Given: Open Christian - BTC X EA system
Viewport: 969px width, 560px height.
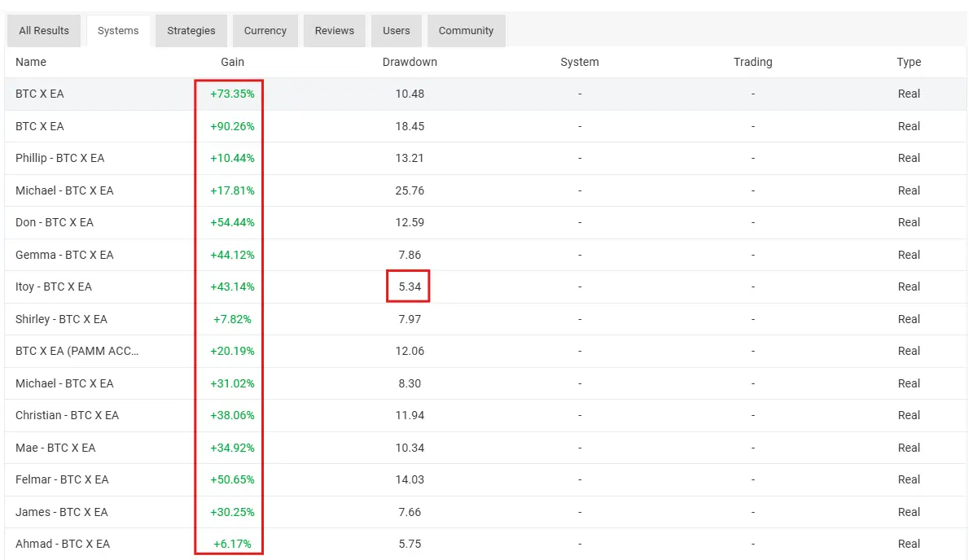Looking at the screenshot, I should pyautogui.click(x=67, y=415).
